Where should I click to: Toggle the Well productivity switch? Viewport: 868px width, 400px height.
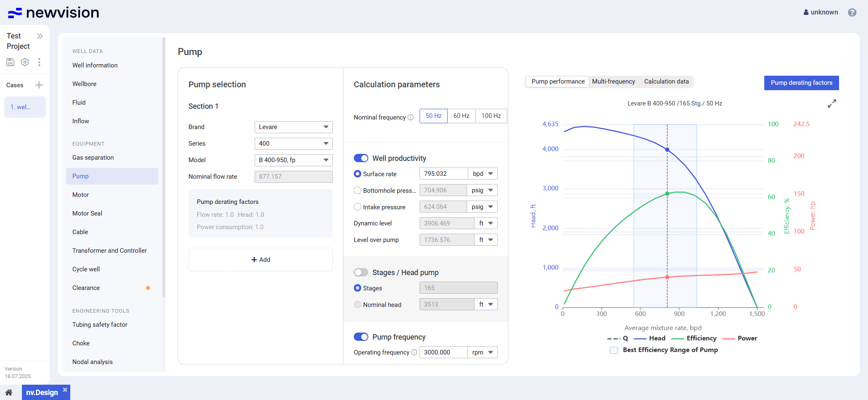tap(361, 158)
